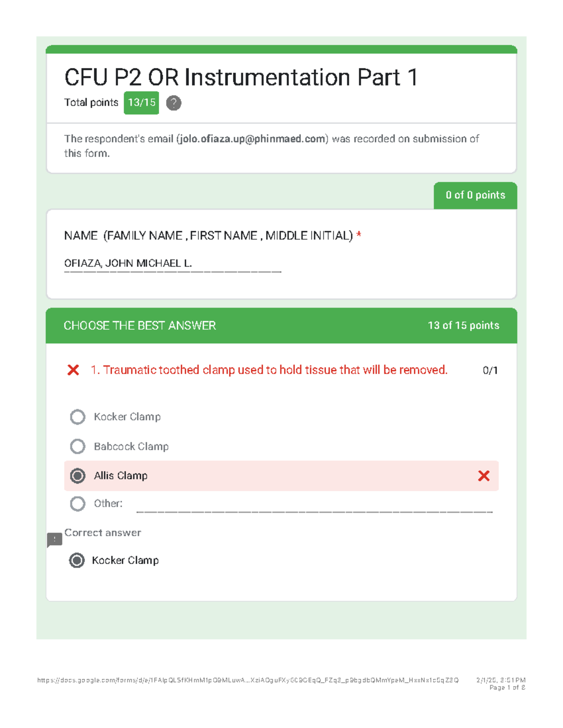Click the respondent's email address
Image resolution: width=563 pixels, height=728 pixels.
252,139
